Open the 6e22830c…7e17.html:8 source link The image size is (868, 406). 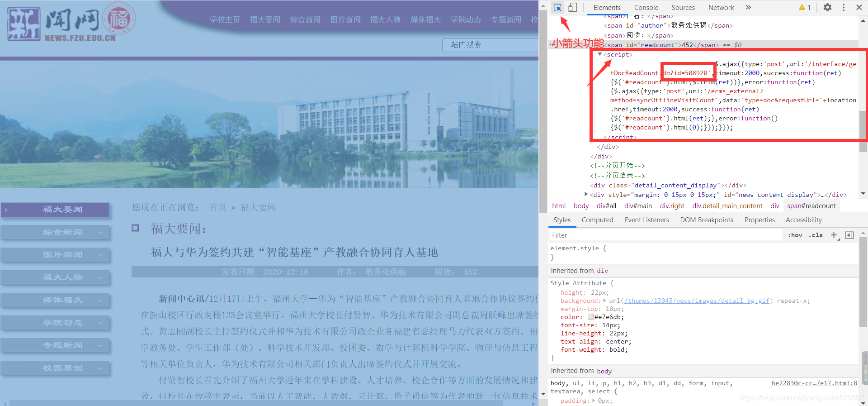pos(814,383)
